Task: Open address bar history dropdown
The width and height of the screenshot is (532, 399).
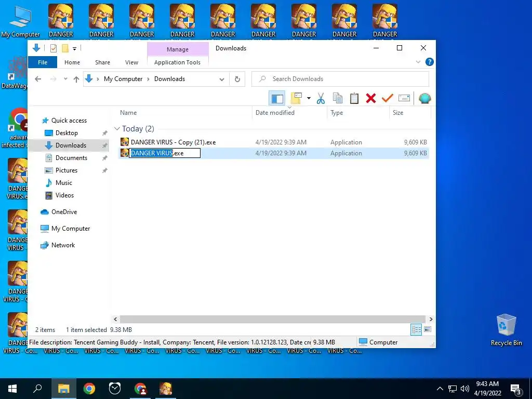Action: 221,79
